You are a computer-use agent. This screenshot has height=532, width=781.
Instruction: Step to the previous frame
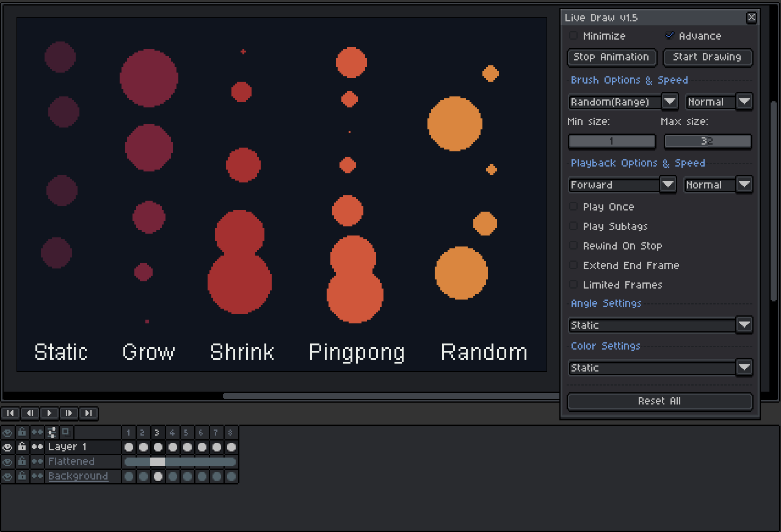(x=30, y=413)
